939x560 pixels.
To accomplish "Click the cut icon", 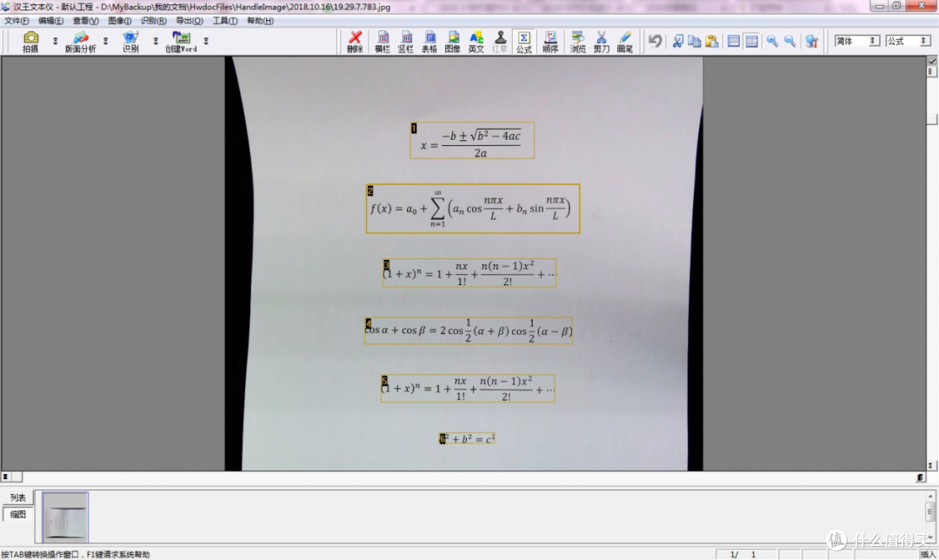I will [678, 41].
